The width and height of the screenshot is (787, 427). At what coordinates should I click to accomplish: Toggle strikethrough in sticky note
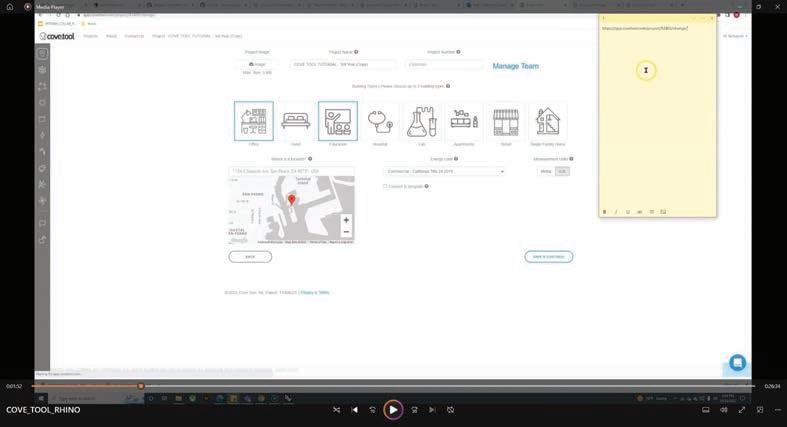639,212
